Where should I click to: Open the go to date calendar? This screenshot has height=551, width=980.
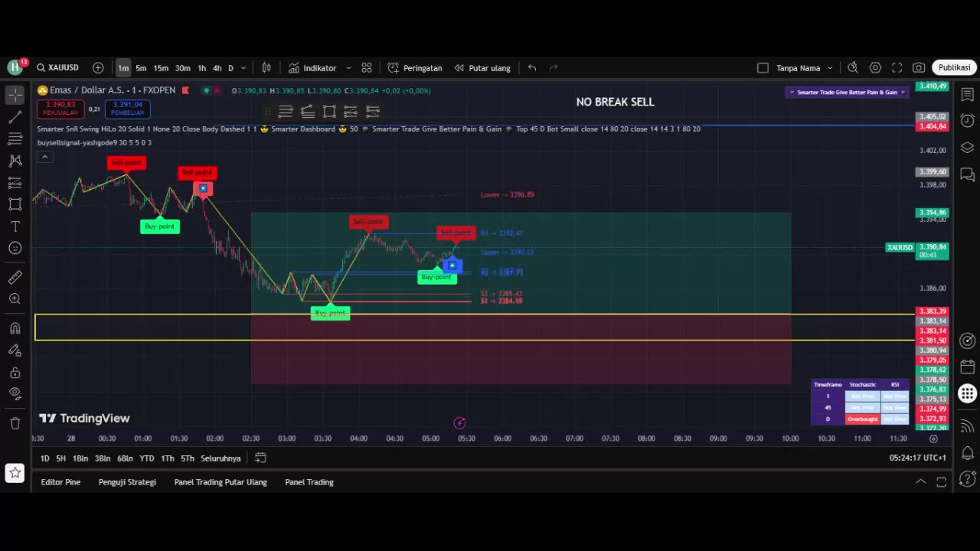click(260, 458)
